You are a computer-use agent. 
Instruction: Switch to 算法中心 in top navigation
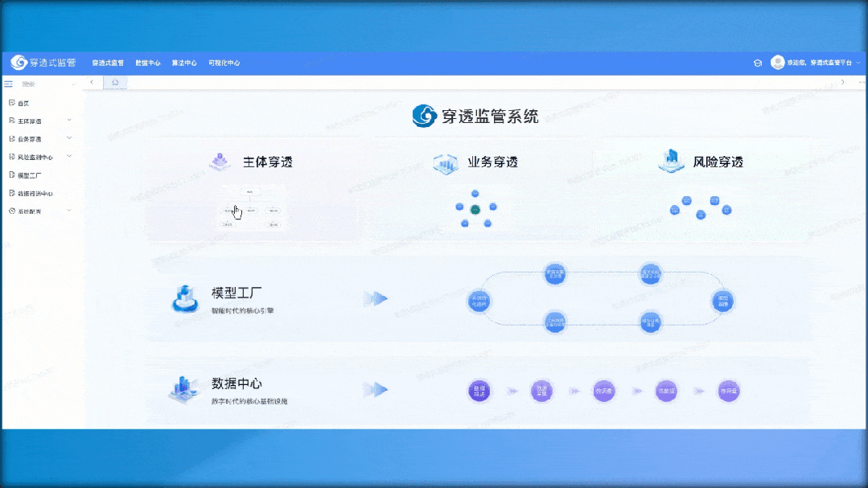184,63
